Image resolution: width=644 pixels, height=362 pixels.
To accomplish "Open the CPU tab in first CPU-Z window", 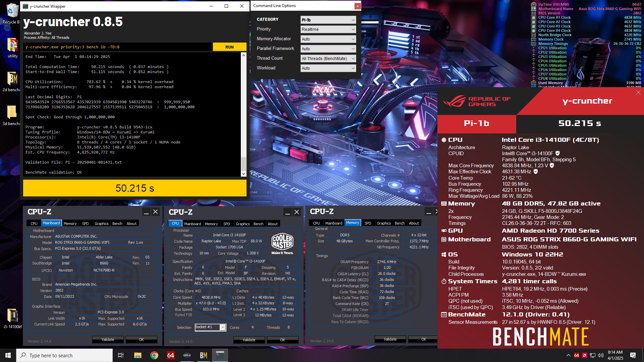I will pos(34,224).
